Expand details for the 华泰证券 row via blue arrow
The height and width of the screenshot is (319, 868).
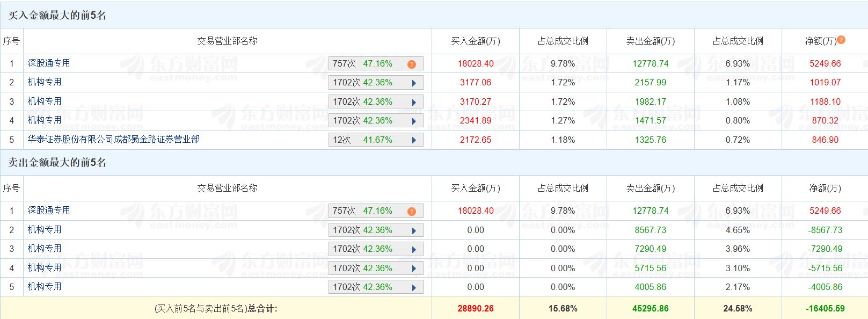414,140
